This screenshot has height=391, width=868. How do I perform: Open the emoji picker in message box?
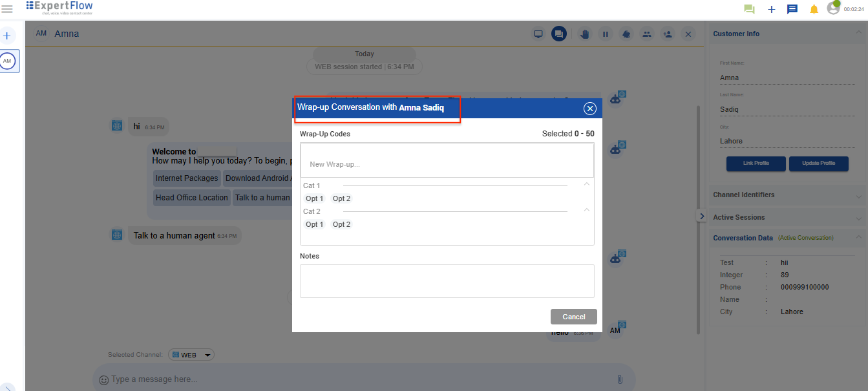[103, 380]
